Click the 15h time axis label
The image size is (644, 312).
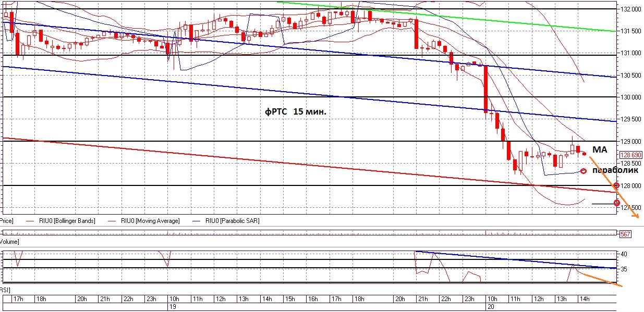tap(290, 299)
